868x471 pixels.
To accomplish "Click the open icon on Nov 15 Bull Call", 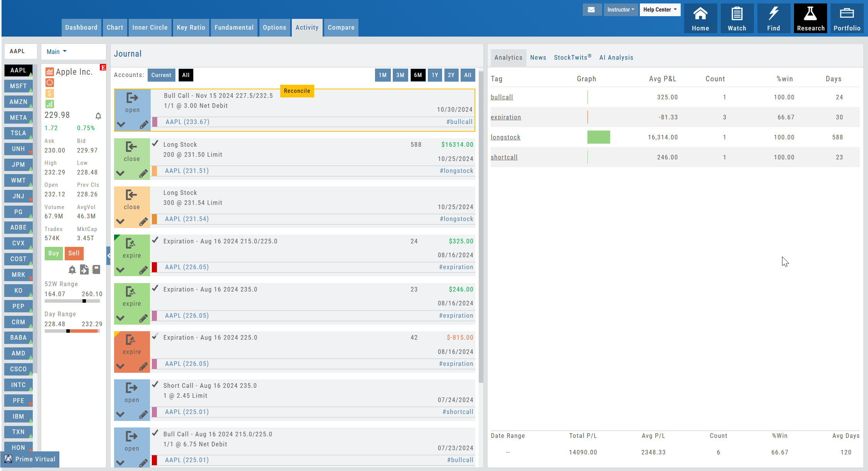I will tap(132, 98).
